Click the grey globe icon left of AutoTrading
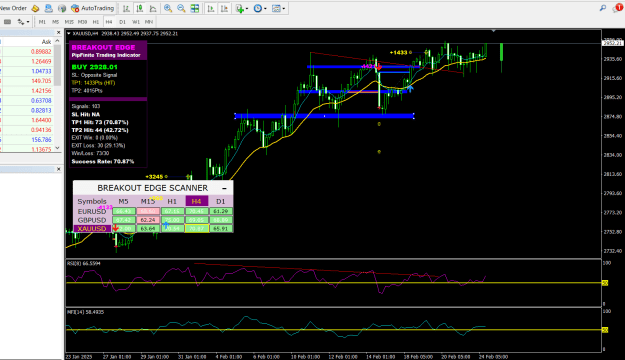The height and width of the screenshot is (360, 625). click(62, 8)
